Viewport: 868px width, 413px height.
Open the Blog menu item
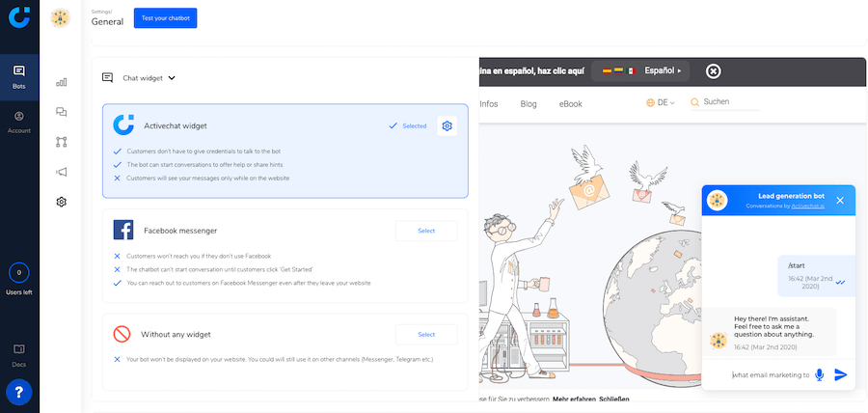529,104
